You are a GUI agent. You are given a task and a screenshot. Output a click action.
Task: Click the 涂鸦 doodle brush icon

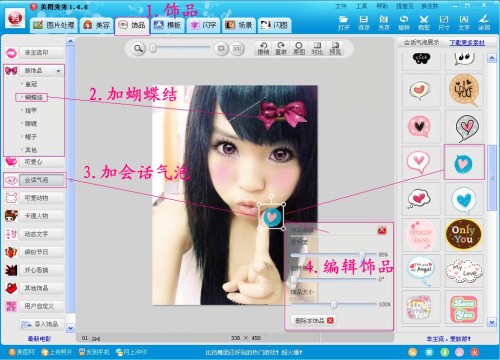coord(484,23)
